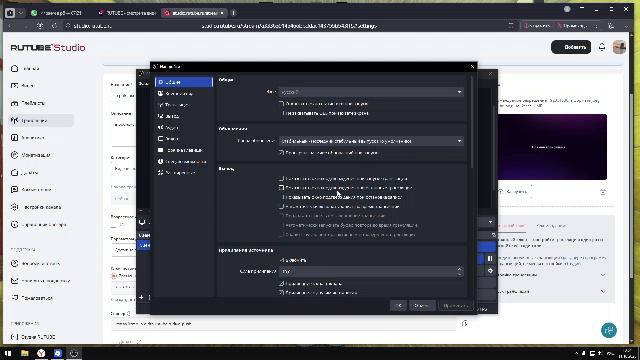
Task: Open update channel dropdown in OBS settings
Action: pos(371,141)
